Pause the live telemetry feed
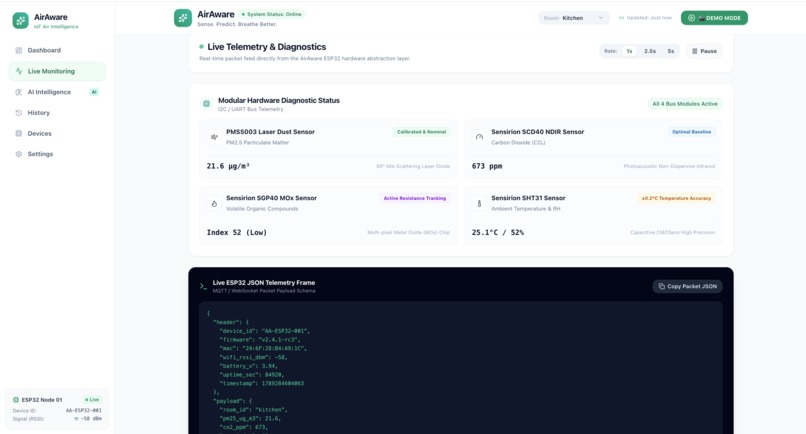The height and width of the screenshot is (434, 806). (704, 51)
